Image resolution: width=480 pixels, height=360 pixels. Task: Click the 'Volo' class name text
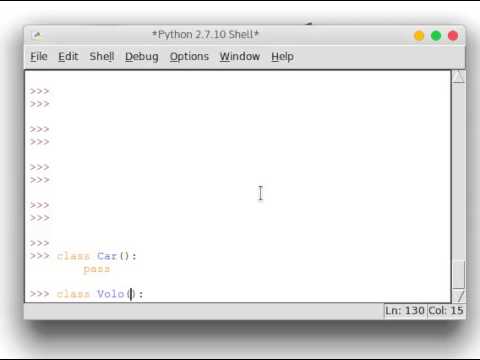point(110,294)
